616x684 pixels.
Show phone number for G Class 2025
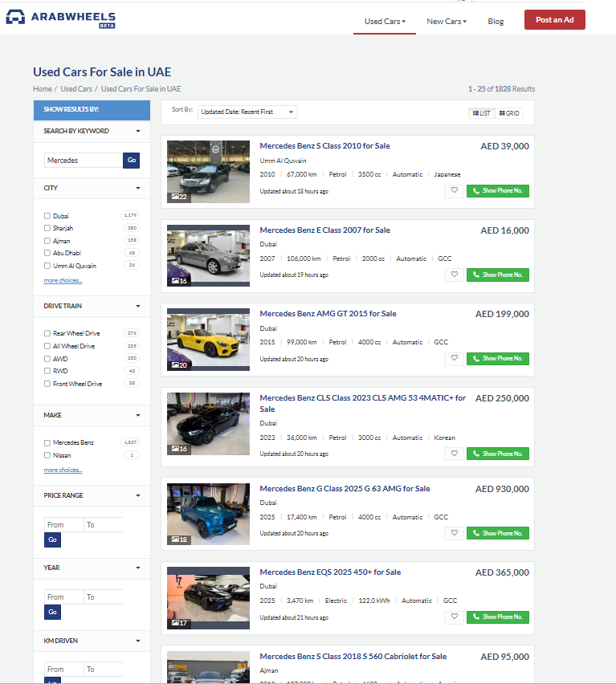point(498,533)
